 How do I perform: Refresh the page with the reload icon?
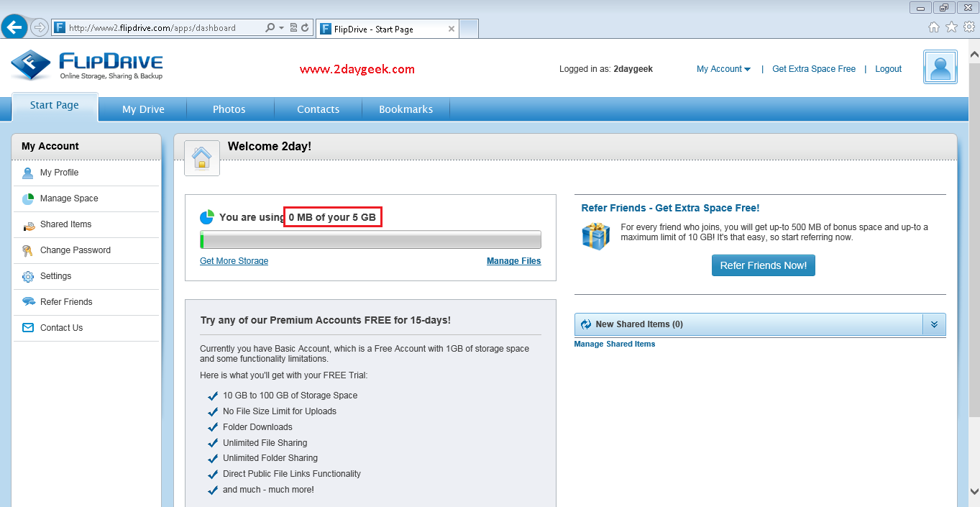point(305,28)
